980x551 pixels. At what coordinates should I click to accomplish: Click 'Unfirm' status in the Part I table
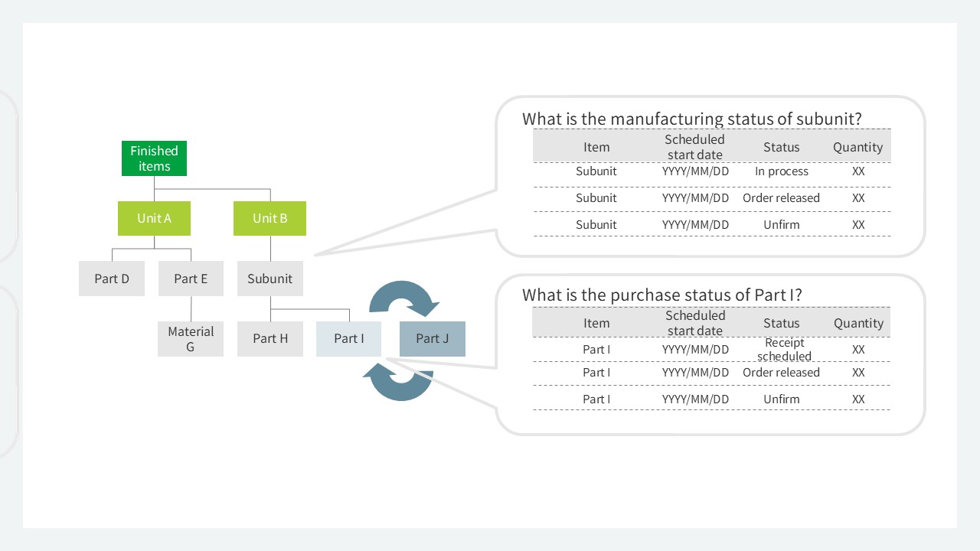coord(782,399)
